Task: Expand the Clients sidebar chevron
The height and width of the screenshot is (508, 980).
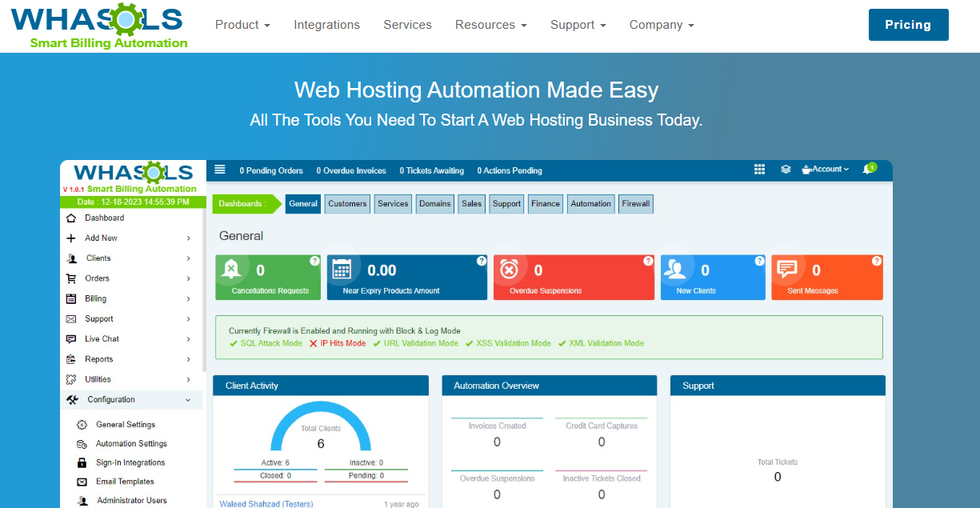Action: pyautogui.click(x=189, y=258)
